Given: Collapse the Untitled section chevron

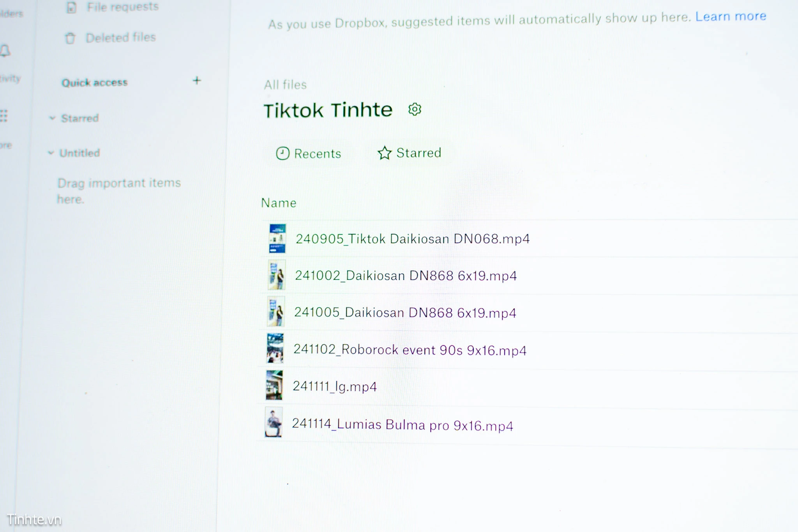Looking at the screenshot, I should [51, 153].
